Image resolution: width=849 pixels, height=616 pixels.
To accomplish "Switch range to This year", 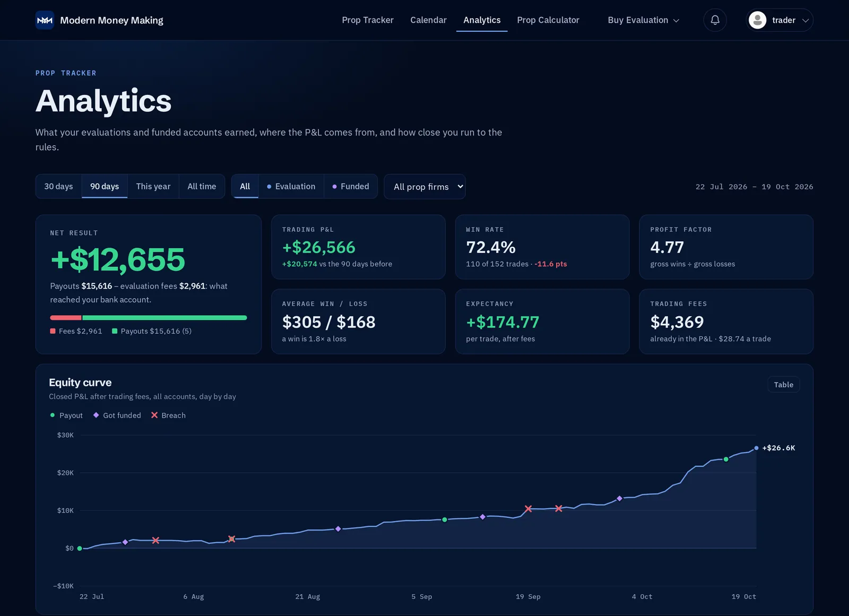I will pos(153,186).
